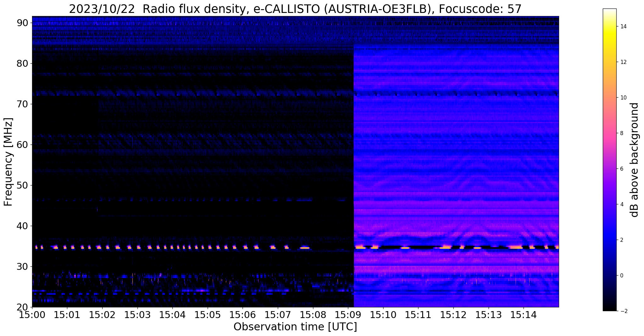Click the 20 MHz frequency tick label

[x=22, y=307]
